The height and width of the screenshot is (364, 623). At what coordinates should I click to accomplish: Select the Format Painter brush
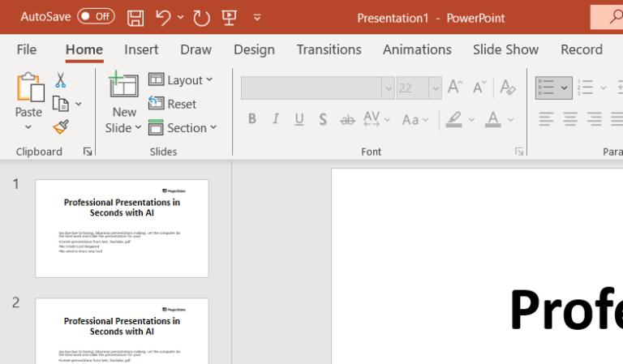coord(61,127)
